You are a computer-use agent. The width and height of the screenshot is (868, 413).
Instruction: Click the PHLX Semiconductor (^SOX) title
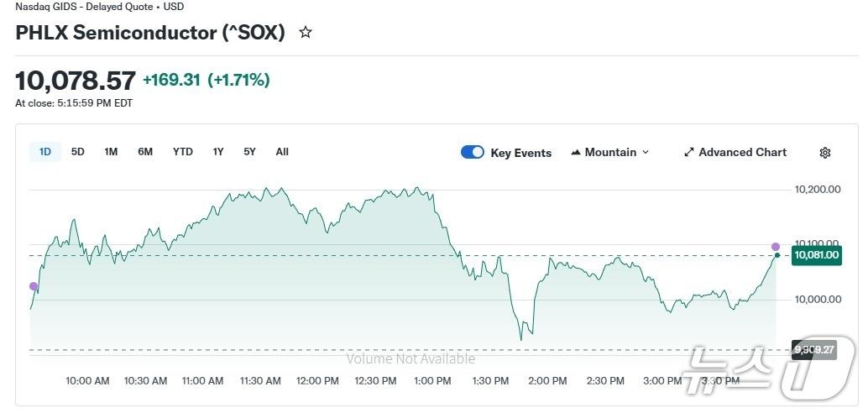coord(150,33)
